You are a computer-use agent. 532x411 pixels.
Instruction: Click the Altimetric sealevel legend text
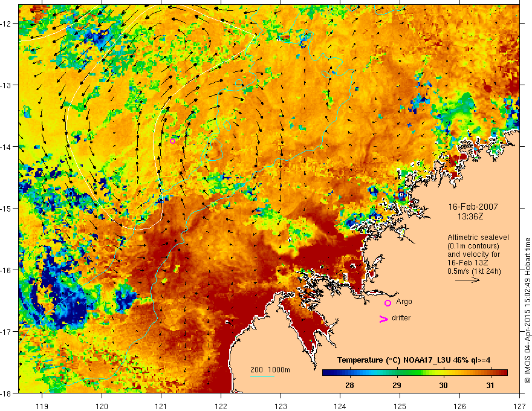(x=478, y=238)
